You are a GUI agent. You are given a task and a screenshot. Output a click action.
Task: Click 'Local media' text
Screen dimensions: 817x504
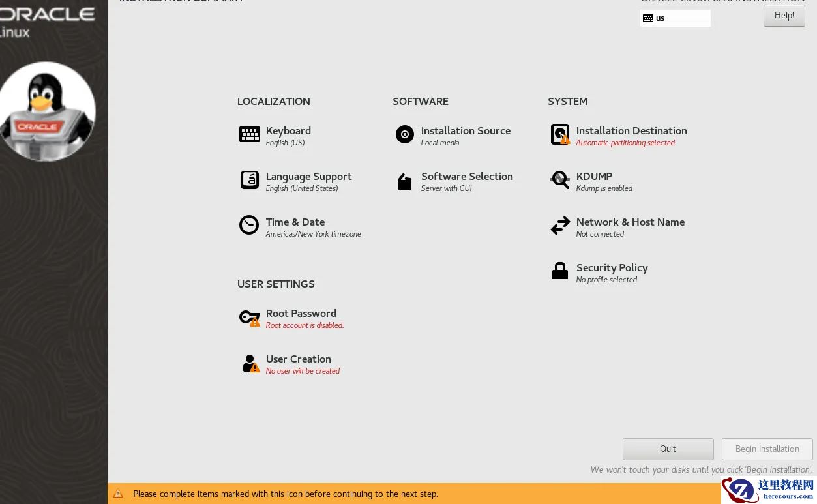(440, 143)
